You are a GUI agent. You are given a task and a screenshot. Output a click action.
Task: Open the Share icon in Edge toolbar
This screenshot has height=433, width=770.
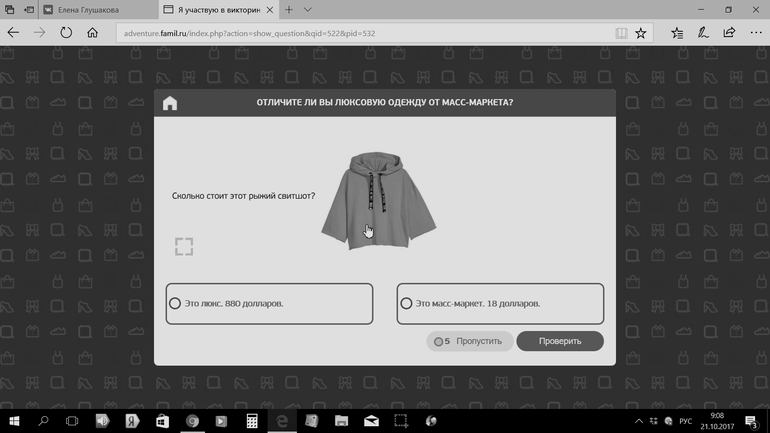tap(729, 33)
